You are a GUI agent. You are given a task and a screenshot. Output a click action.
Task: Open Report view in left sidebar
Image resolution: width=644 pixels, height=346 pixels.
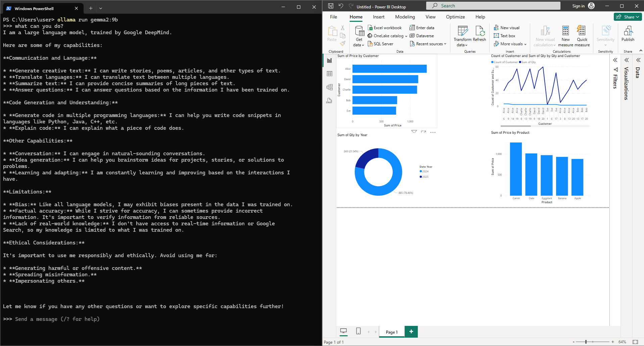tap(330, 60)
